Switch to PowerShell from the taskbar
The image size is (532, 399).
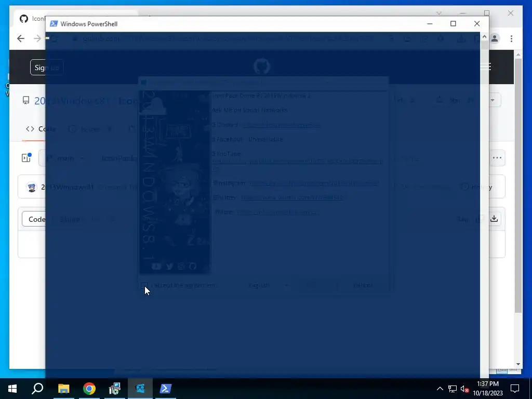[166, 389]
